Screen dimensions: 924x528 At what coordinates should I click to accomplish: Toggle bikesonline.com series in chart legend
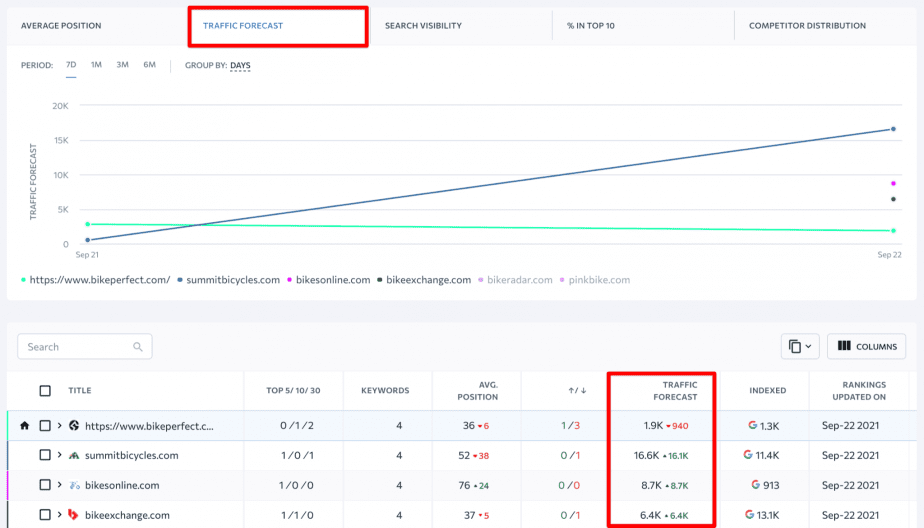(x=328, y=280)
